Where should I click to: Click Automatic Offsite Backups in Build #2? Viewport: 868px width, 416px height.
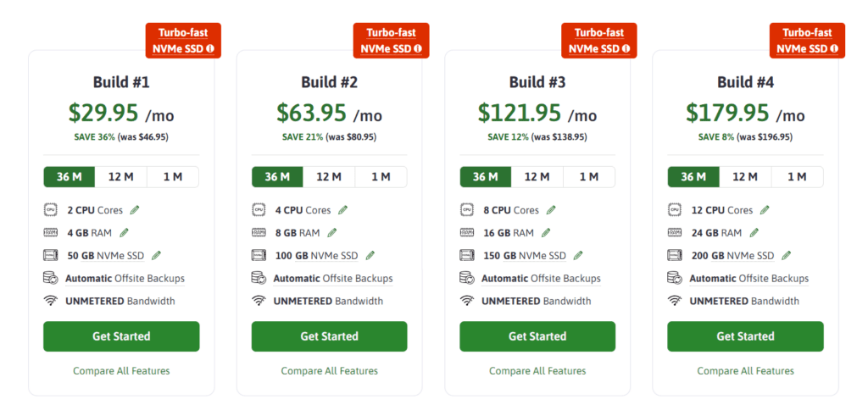click(332, 278)
